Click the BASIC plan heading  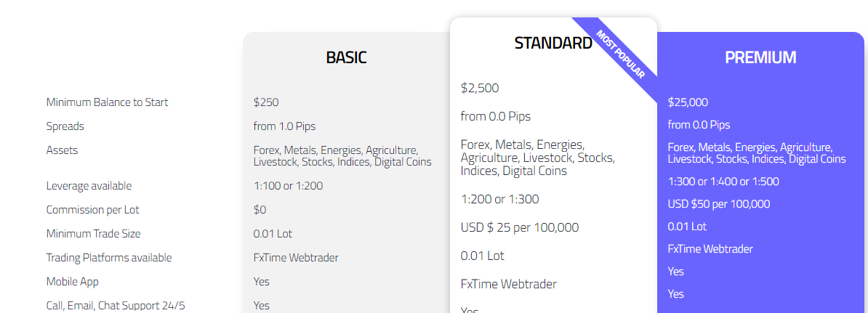[x=346, y=57]
